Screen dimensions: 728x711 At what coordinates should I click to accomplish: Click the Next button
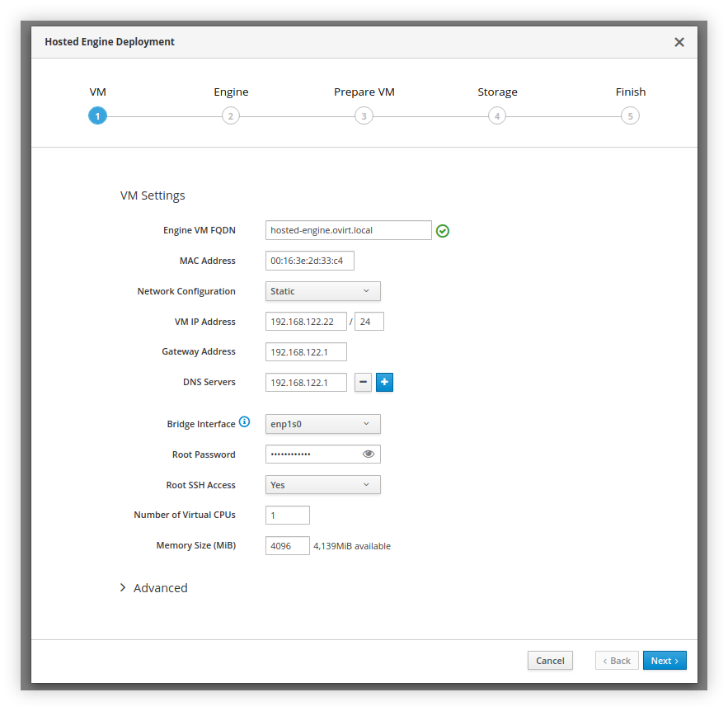tap(664, 661)
